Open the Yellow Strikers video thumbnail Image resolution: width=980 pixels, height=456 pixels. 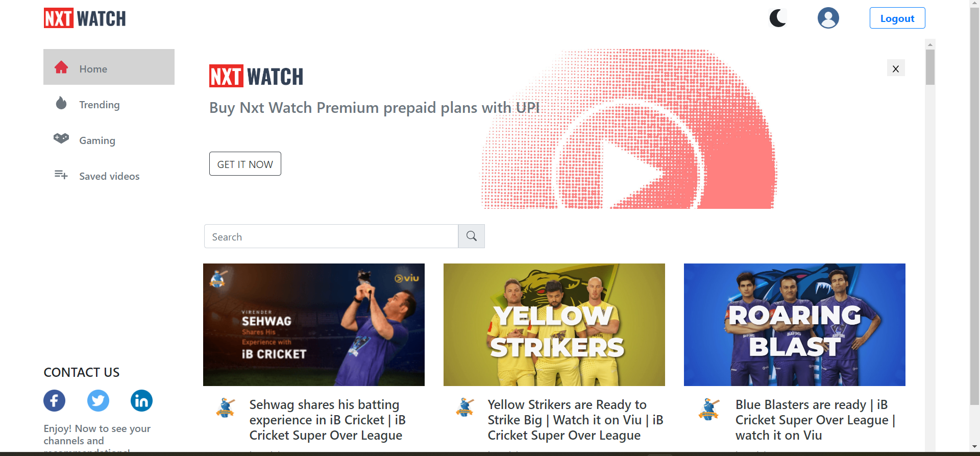click(554, 325)
